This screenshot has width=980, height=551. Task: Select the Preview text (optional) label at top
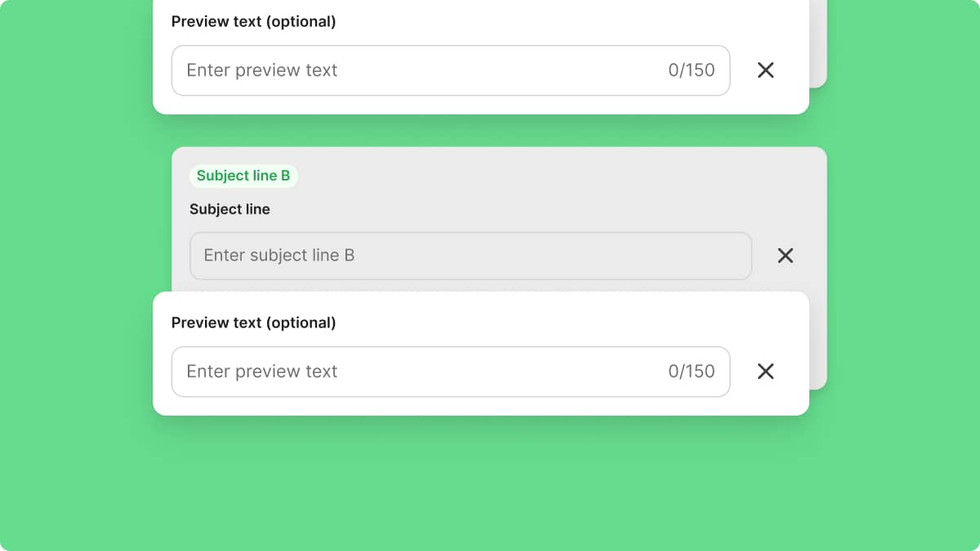pyautogui.click(x=253, y=21)
